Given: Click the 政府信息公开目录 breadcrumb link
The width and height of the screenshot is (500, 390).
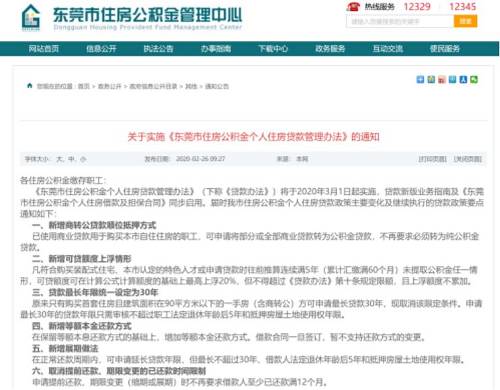Looking at the screenshot, I should click(153, 86).
